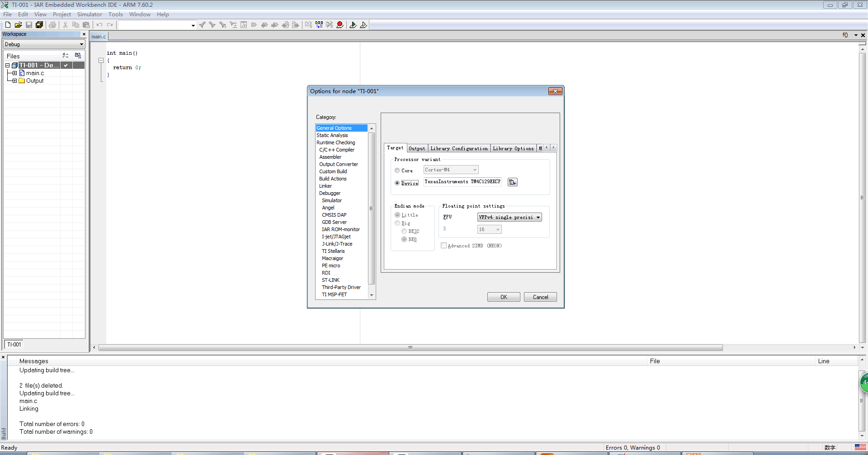
Task: Close the Workspace panel with its X
Action: (84, 34)
